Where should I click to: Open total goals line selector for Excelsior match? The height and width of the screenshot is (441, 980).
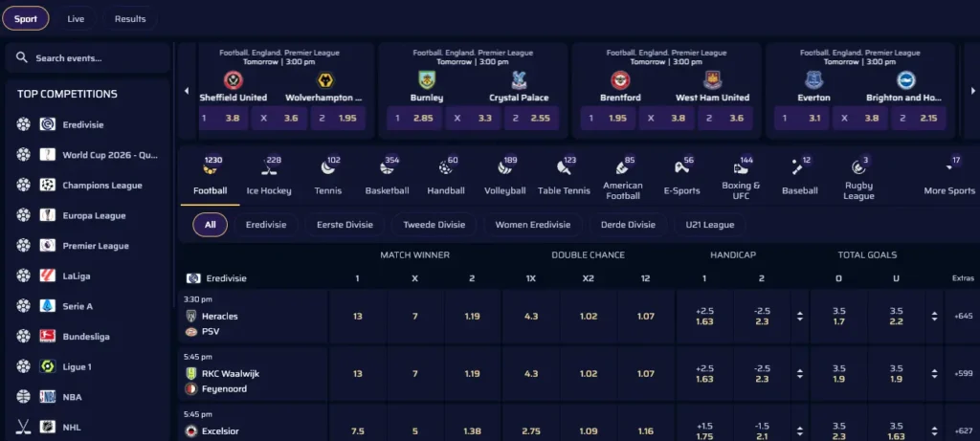pyautogui.click(x=934, y=430)
